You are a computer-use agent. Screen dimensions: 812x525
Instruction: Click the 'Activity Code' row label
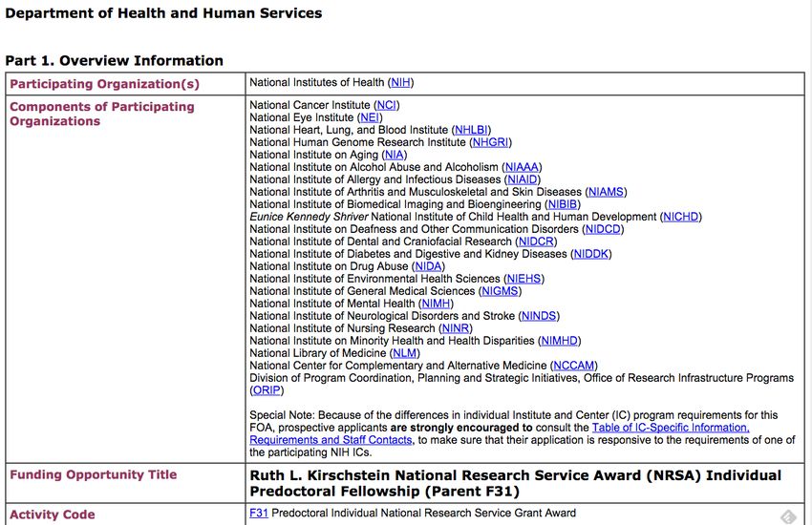pyautogui.click(x=53, y=514)
